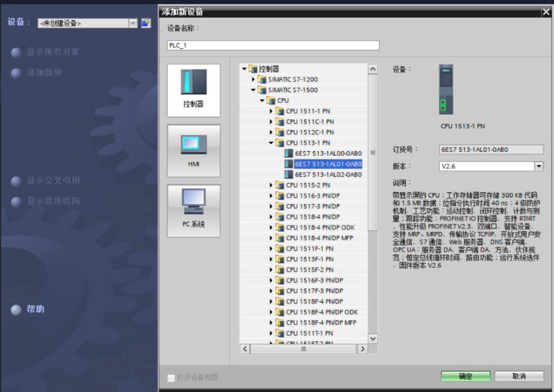Select the HMI device category icon
554x392 pixels.
194,151
